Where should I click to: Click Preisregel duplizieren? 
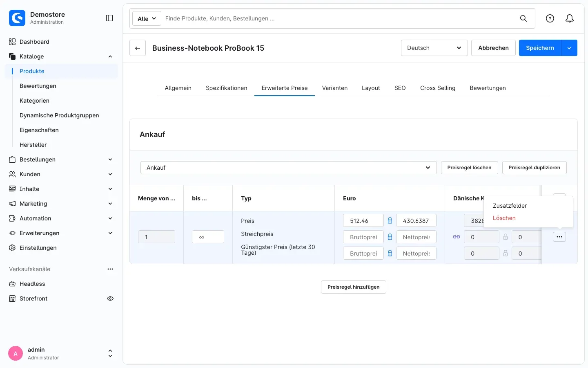coord(535,168)
